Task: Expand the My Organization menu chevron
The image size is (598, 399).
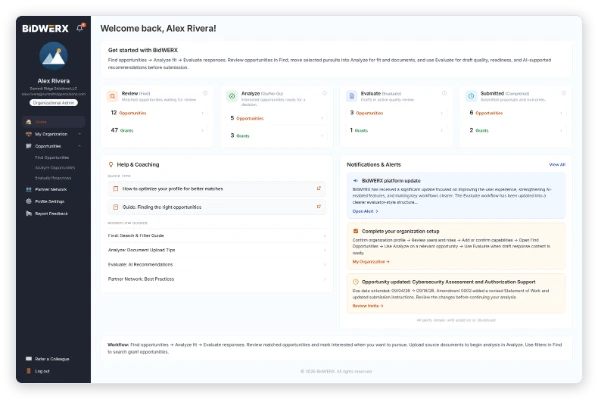Action: [x=80, y=134]
